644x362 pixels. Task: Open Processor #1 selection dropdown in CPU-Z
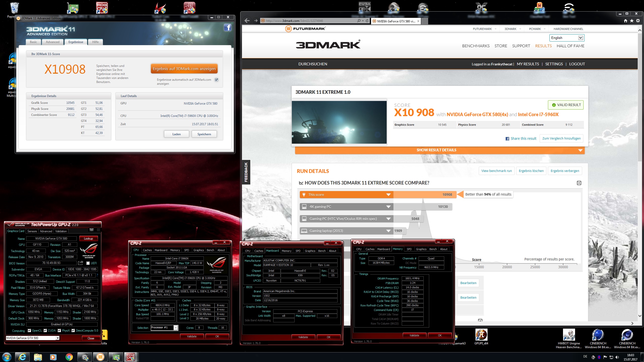click(176, 328)
